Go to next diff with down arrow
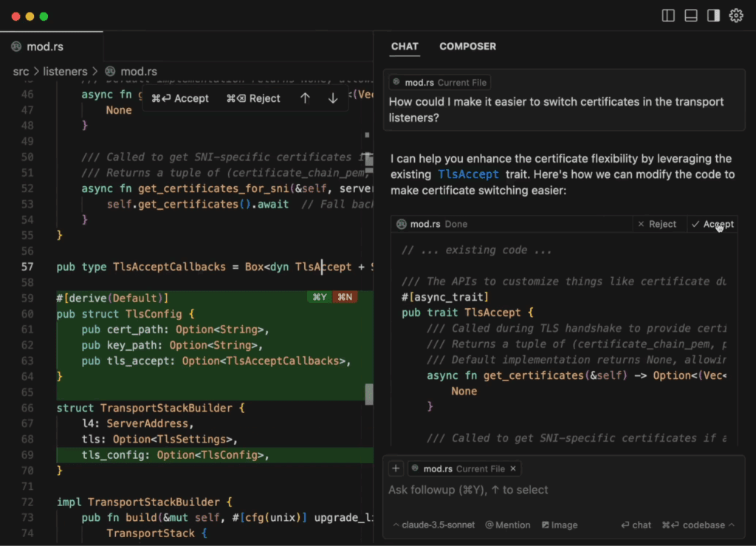 pos(333,98)
